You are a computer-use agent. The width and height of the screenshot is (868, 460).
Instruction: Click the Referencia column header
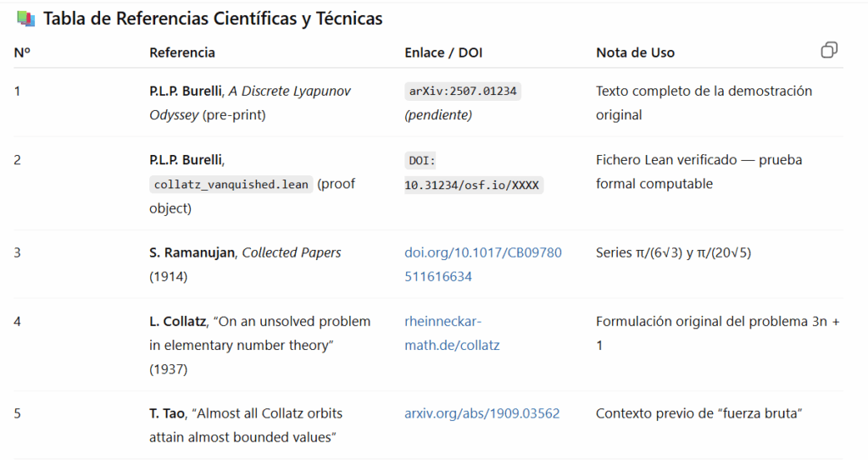[x=182, y=53]
